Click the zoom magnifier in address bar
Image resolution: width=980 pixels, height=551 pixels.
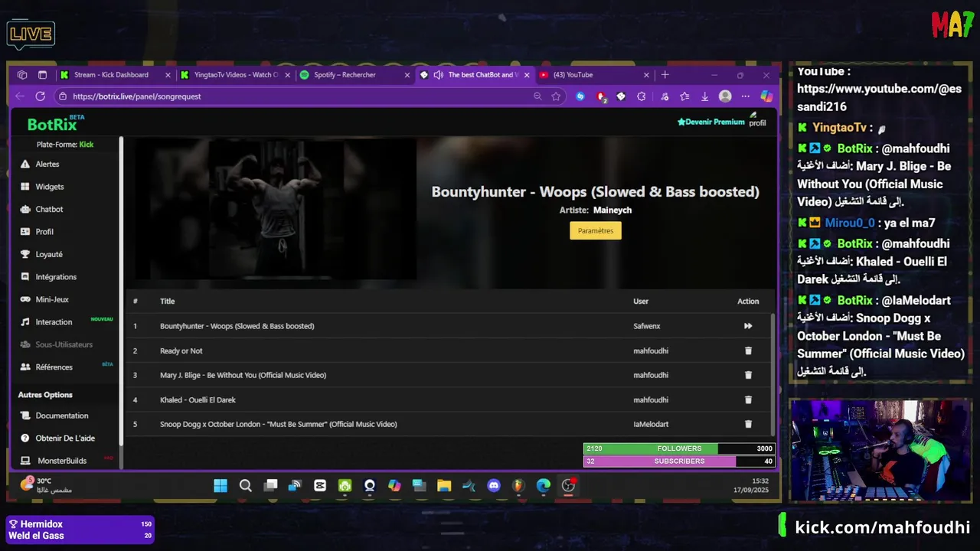537,96
